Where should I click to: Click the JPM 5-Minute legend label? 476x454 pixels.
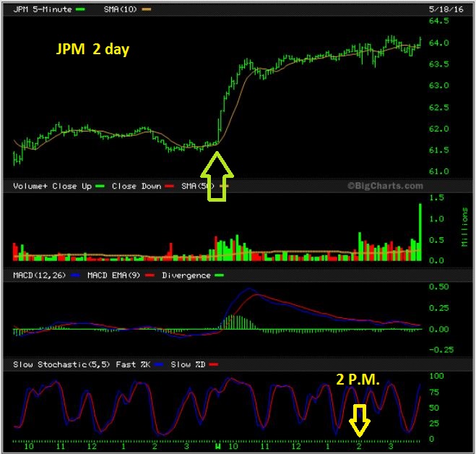(x=43, y=9)
